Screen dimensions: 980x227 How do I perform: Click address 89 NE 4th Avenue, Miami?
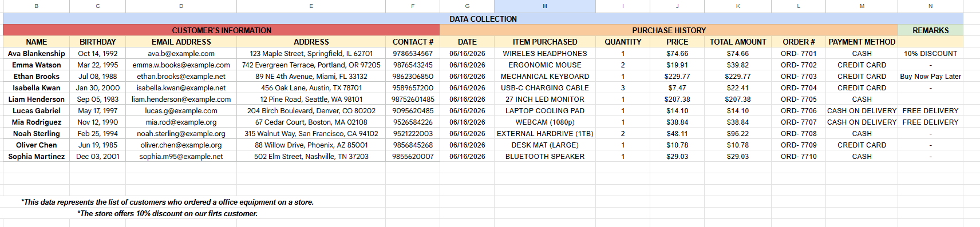(311, 76)
